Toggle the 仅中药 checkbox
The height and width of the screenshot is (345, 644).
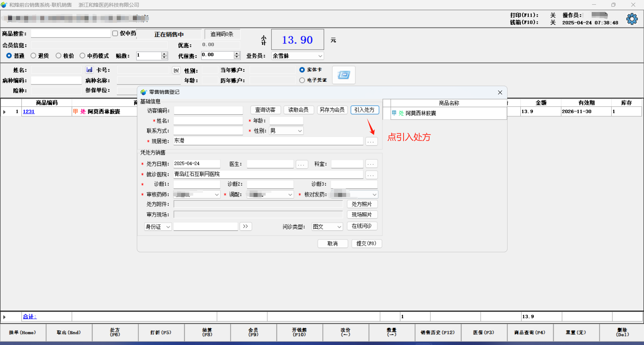tap(115, 33)
